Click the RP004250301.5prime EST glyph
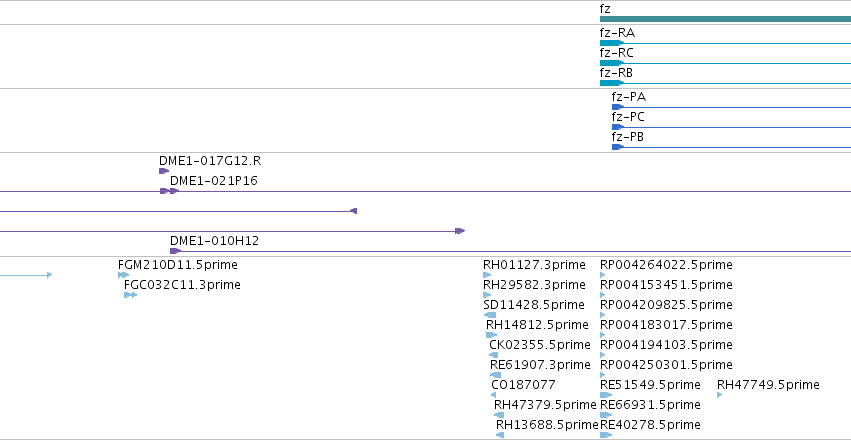Screen dimensions: 851x440 (x=602, y=375)
